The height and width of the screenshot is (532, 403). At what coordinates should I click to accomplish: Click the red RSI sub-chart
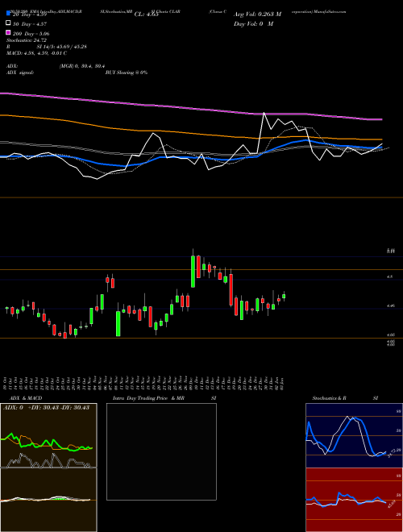coord(354,500)
